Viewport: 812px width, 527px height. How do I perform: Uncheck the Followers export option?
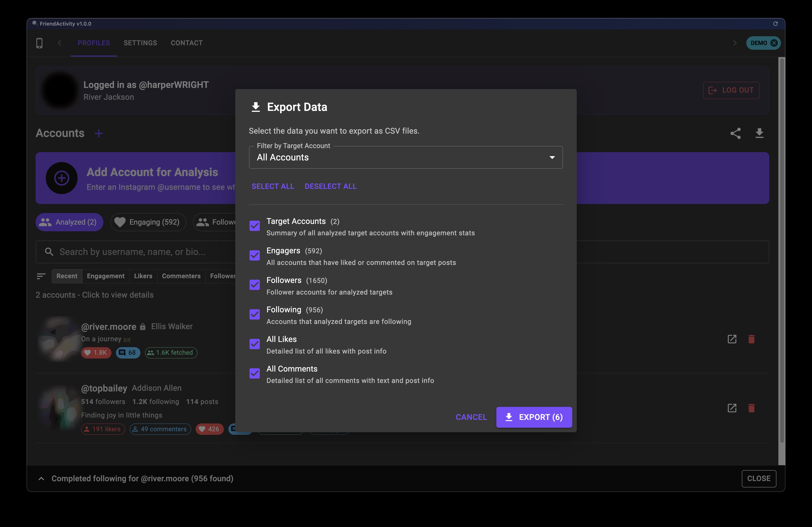click(x=254, y=285)
